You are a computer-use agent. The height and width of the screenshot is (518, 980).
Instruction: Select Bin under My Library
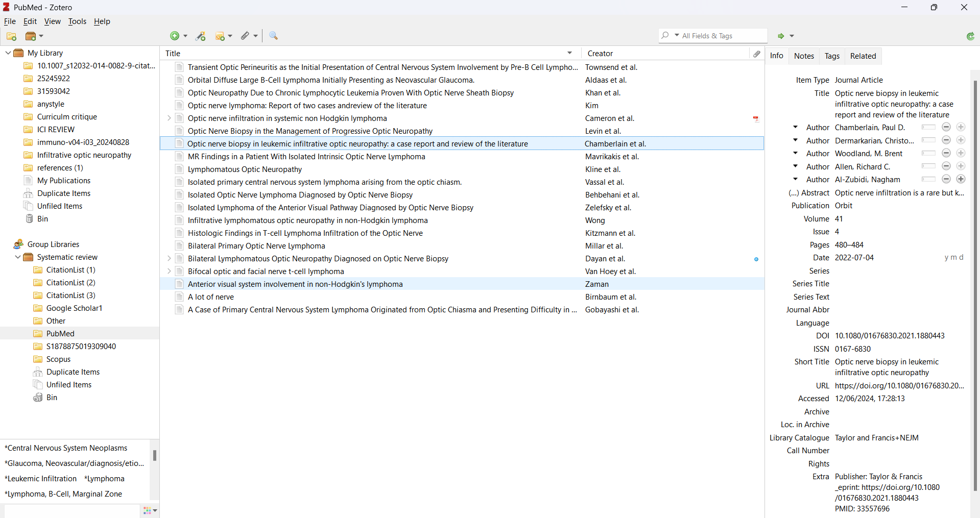[x=42, y=219]
